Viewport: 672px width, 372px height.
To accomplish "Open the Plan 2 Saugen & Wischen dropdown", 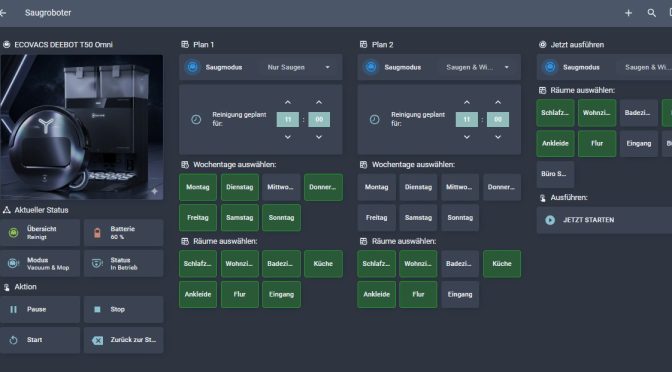I will 478,67.
